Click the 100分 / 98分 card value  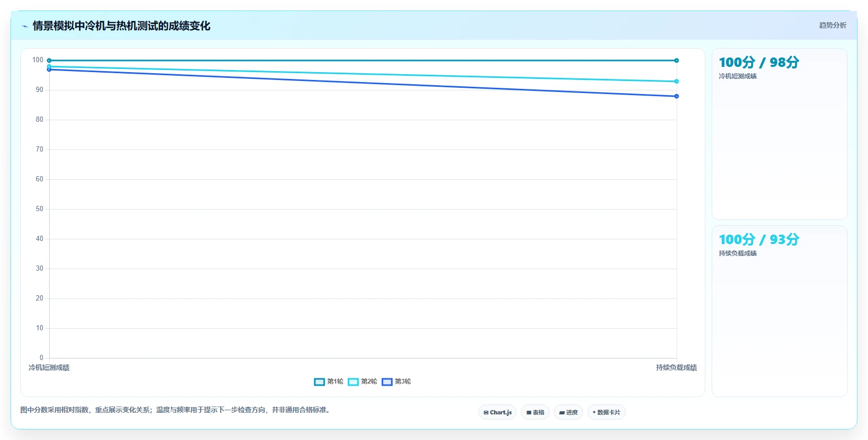(759, 62)
